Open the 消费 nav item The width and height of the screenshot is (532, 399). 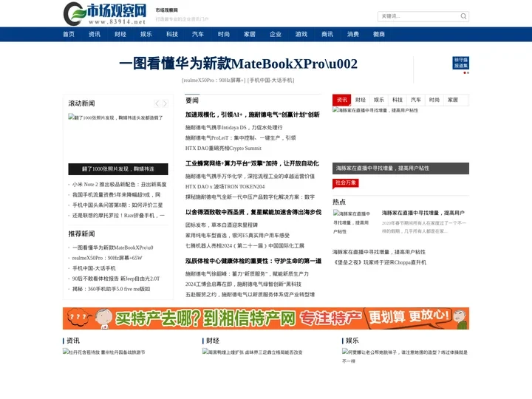tap(353, 34)
